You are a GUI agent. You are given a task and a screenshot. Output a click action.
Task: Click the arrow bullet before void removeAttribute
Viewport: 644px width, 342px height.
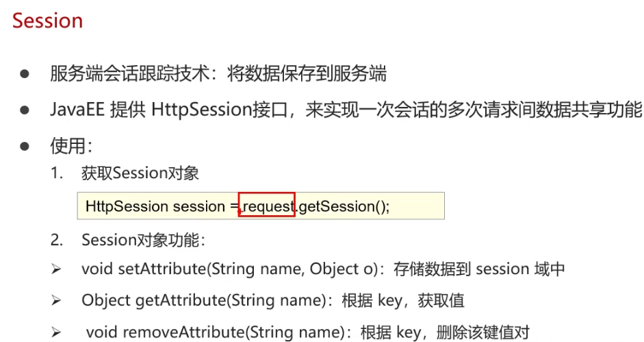tap(56, 332)
